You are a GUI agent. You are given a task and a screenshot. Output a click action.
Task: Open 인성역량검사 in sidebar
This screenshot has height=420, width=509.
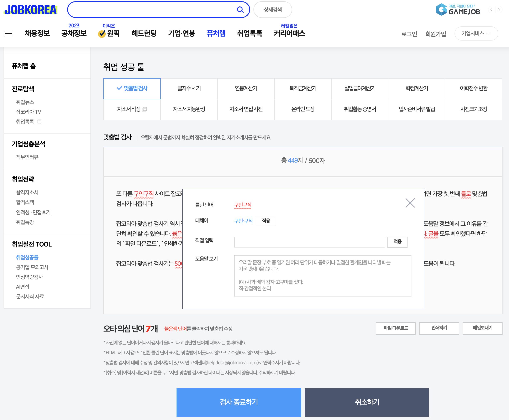pyautogui.click(x=30, y=277)
